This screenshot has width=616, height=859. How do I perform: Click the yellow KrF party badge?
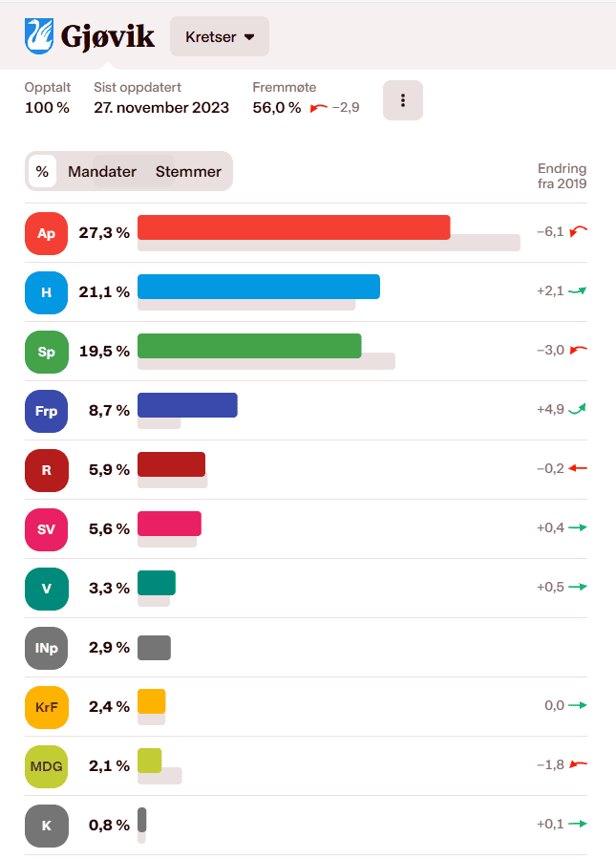tap(46, 707)
